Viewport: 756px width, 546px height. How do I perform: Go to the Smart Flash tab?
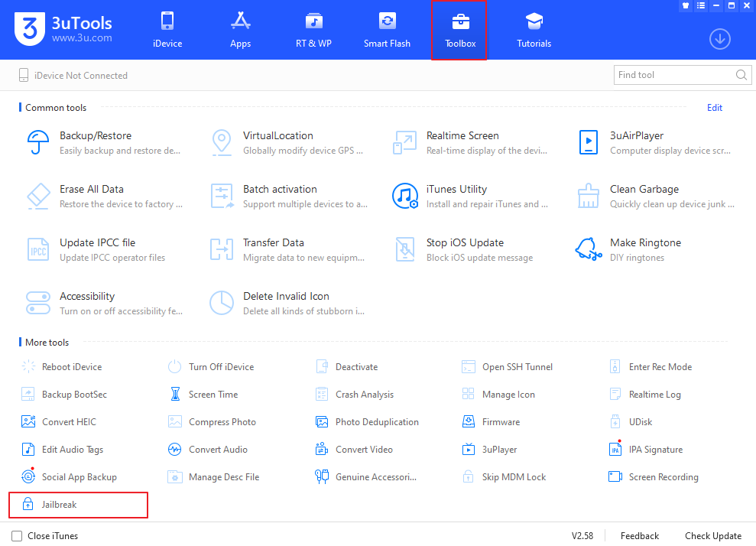(387, 30)
